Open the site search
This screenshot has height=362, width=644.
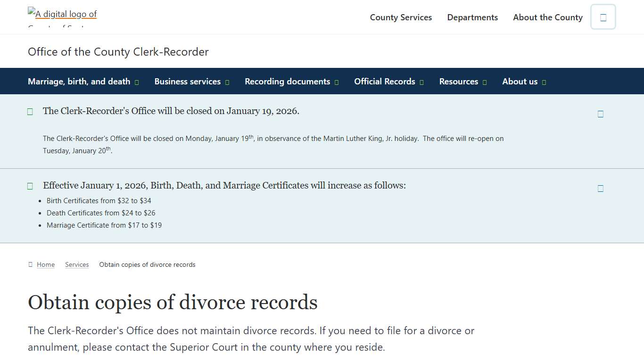tap(603, 17)
